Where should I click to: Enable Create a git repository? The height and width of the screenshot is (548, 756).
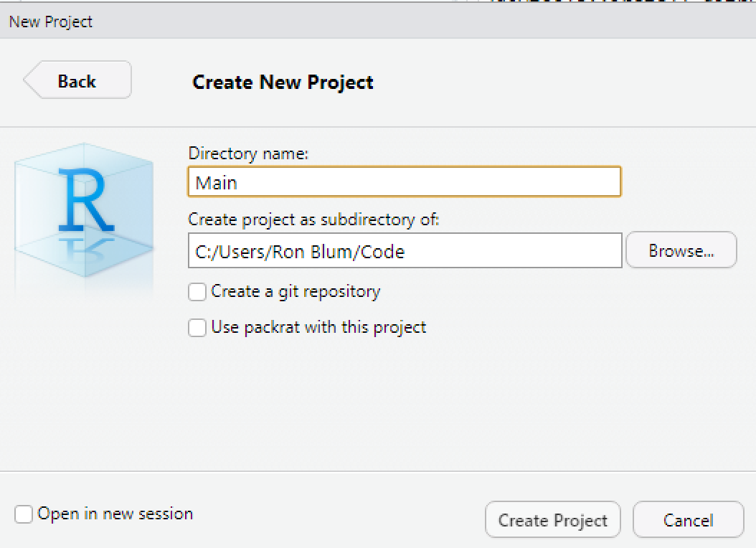pyautogui.click(x=197, y=291)
